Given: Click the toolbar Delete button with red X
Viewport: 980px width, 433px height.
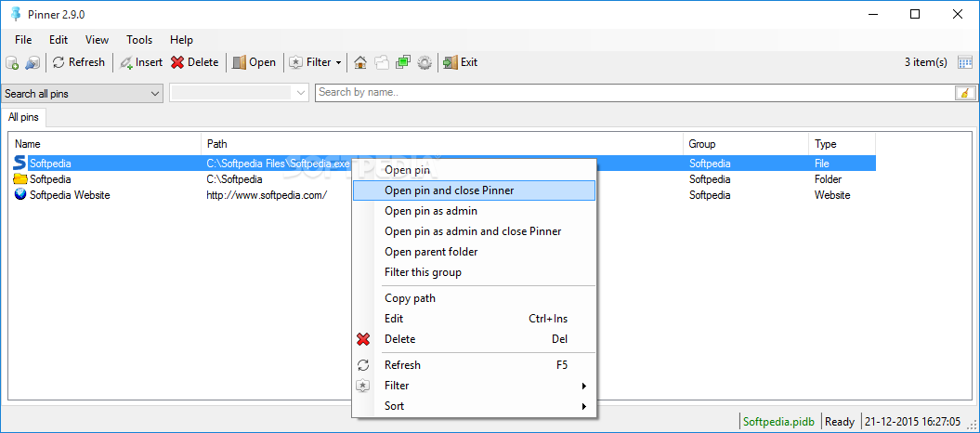Looking at the screenshot, I should click(x=195, y=62).
